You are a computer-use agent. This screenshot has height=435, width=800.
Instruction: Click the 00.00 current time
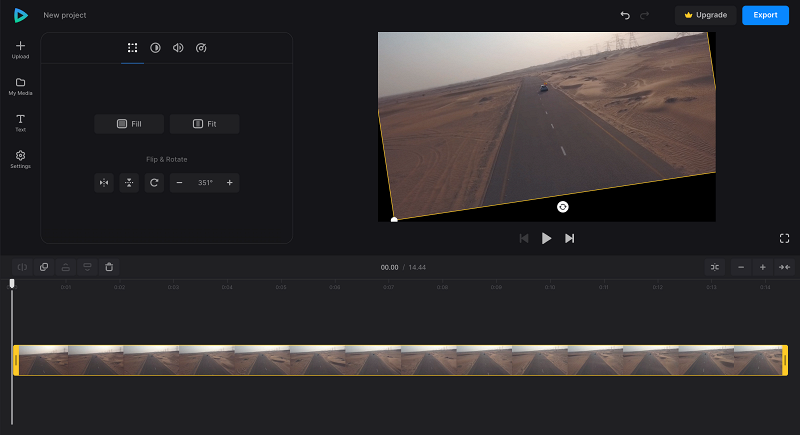(389, 267)
